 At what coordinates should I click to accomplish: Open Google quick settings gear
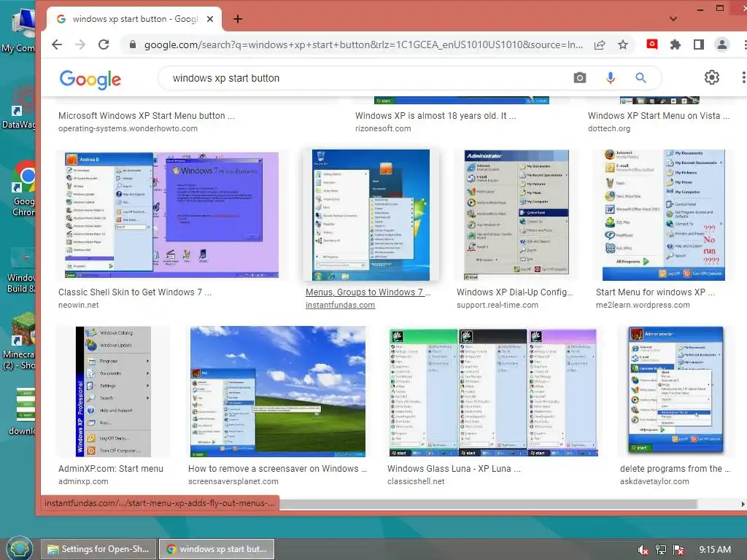point(712,77)
